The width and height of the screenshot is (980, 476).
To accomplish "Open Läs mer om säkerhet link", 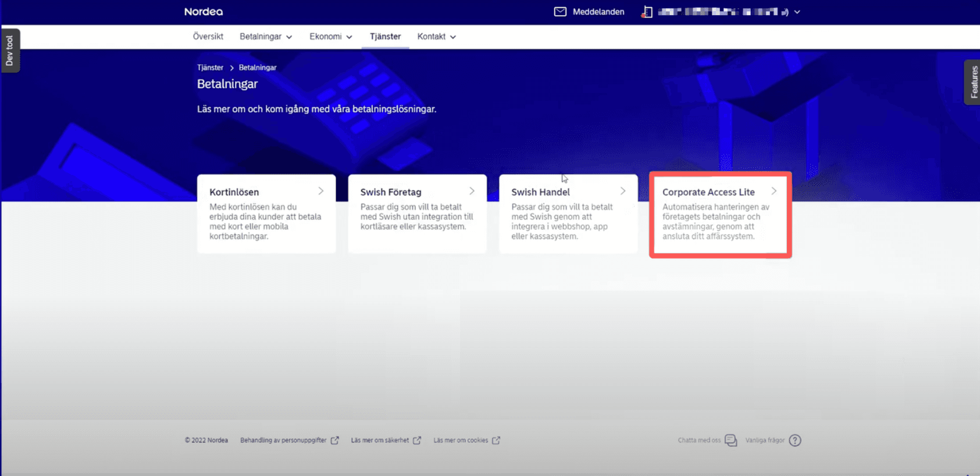I will point(380,441).
